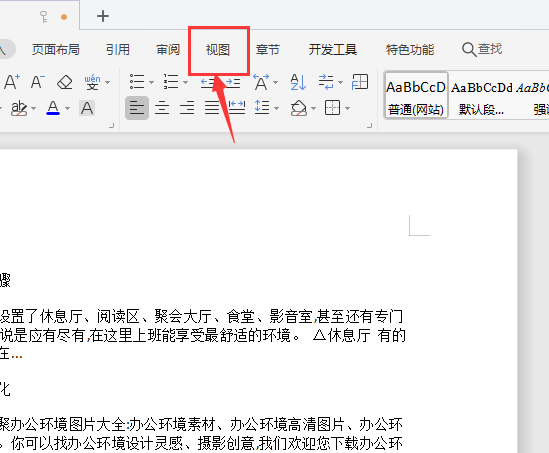Apply text highlight color icon
This screenshot has height=453, width=549.
[x=19, y=108]
